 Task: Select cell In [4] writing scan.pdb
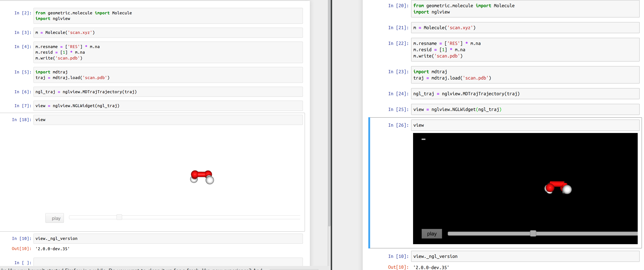pyautogui.click(x=168, y=52)
